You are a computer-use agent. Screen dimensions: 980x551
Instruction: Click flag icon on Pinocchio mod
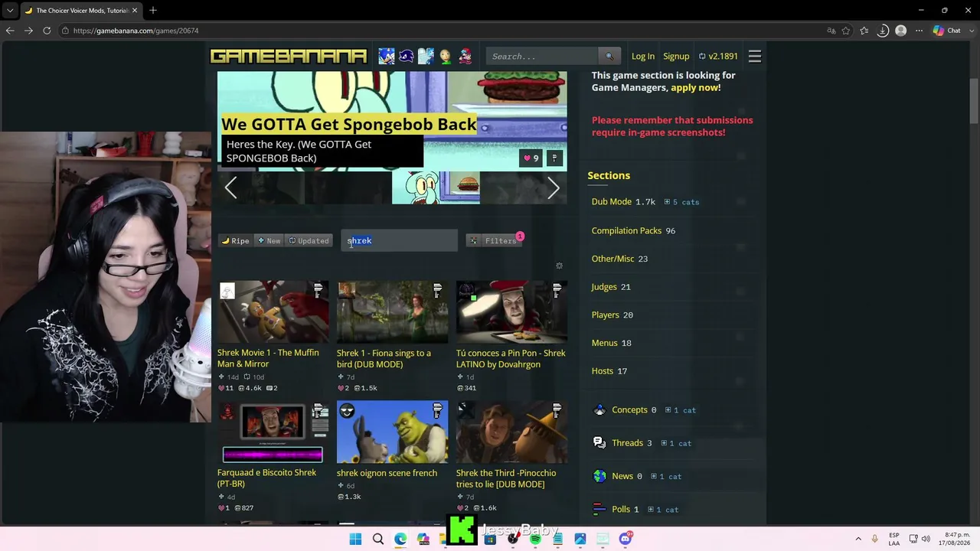(557, 409)
